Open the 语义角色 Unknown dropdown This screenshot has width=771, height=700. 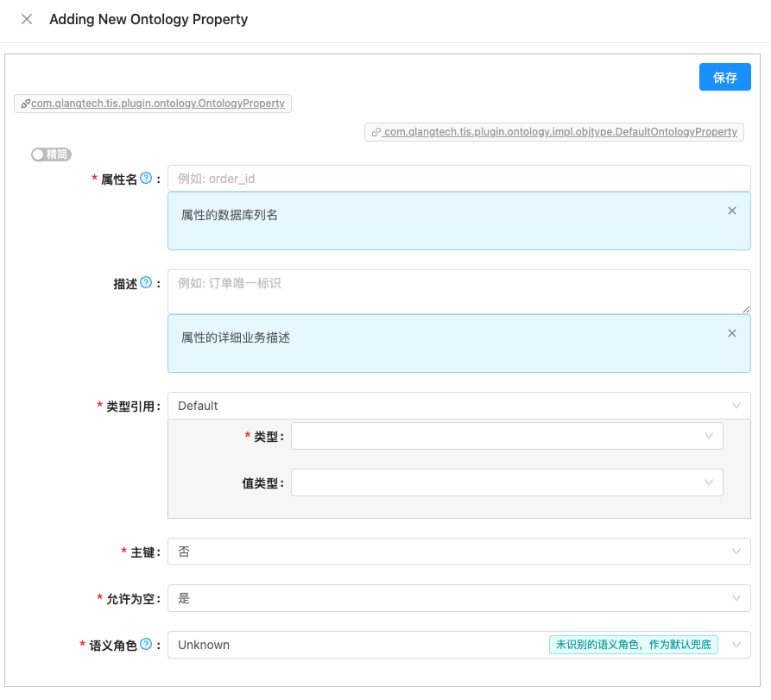(458, 645)
